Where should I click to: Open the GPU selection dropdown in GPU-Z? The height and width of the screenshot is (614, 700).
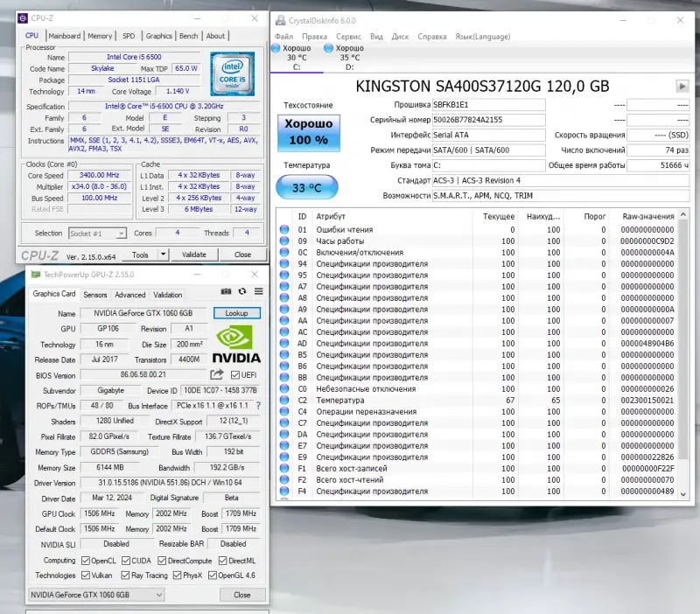[94, 595]
